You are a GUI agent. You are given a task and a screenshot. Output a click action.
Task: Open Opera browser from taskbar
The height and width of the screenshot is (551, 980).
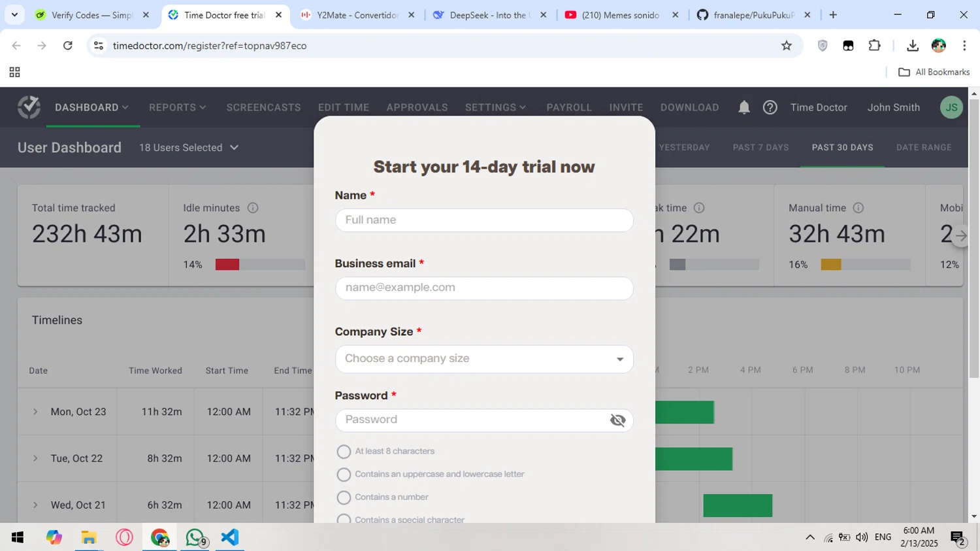pos(124,537)
